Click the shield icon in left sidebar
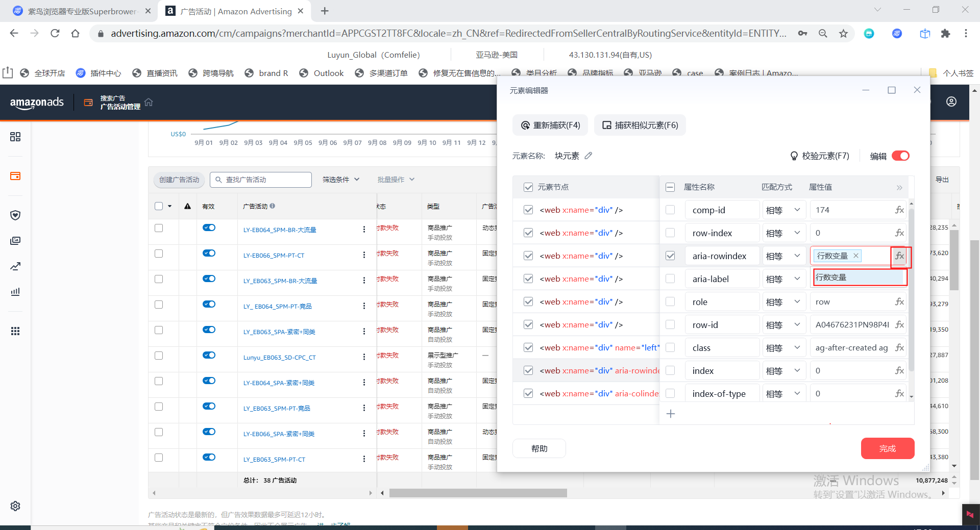Screen dimensions: 980x530 click(x=15, y=215)
